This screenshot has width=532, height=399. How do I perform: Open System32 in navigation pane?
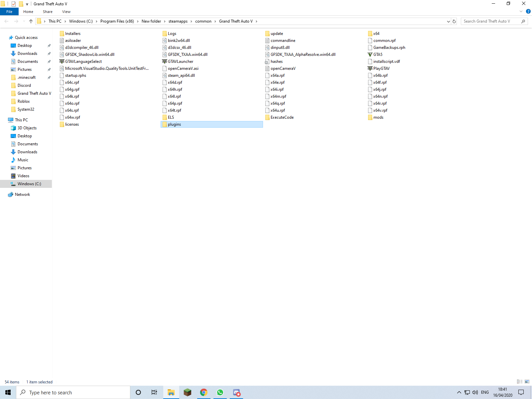point(26,109)
